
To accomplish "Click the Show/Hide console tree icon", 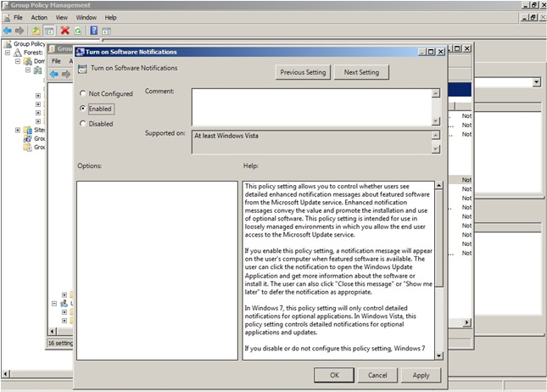I will coord(50,30).
